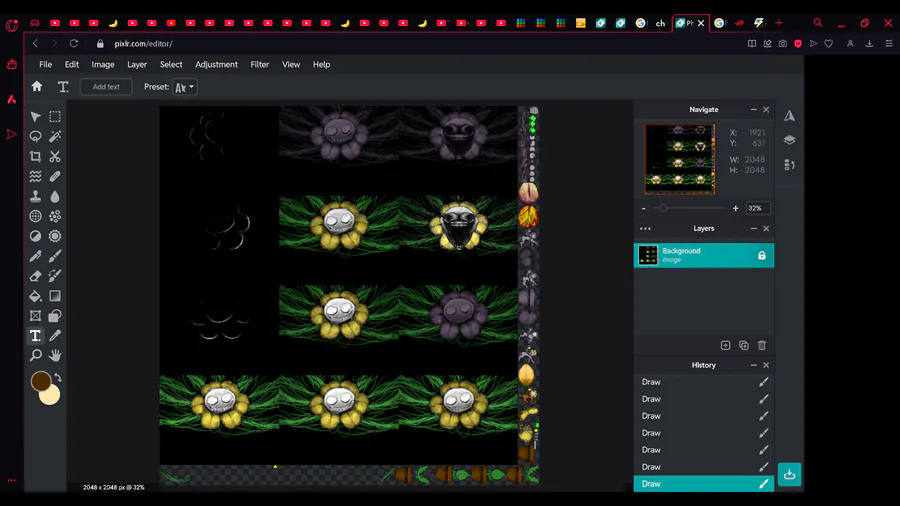Image resolution: width=900 pixels, height=506 pixels.
Task: Activate the Zoom magnifier tool
Action: point(36,356)
